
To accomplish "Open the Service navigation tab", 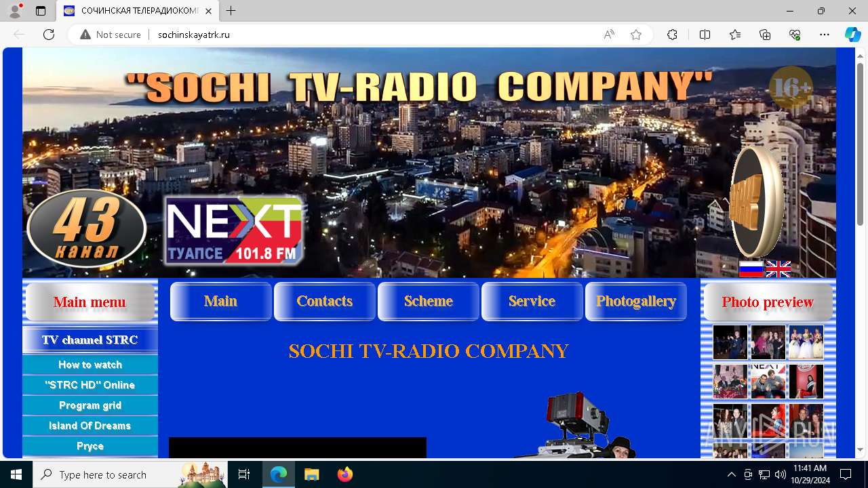I will [x=532, y=301].
